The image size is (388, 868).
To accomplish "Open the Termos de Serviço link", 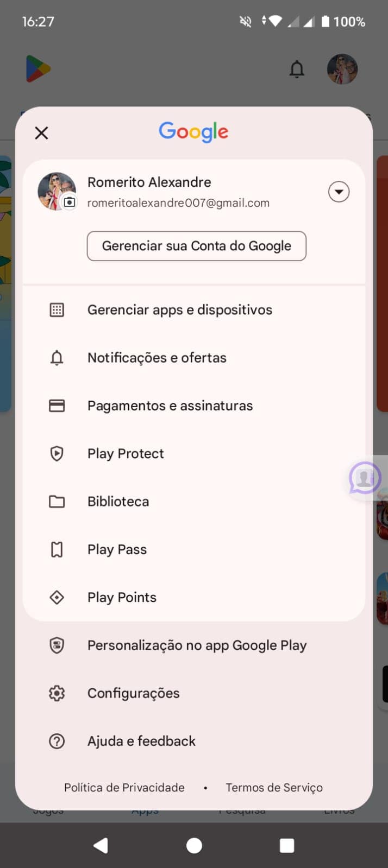I will coord(274,788).
